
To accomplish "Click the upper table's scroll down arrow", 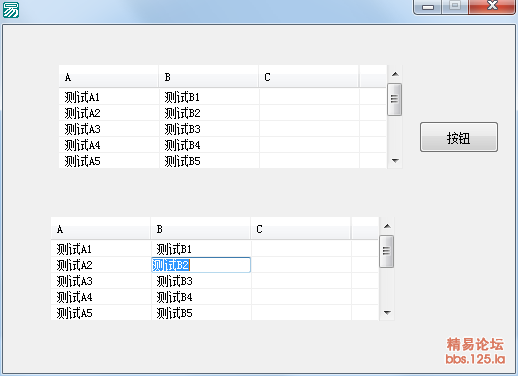I will tap(395, 161).
